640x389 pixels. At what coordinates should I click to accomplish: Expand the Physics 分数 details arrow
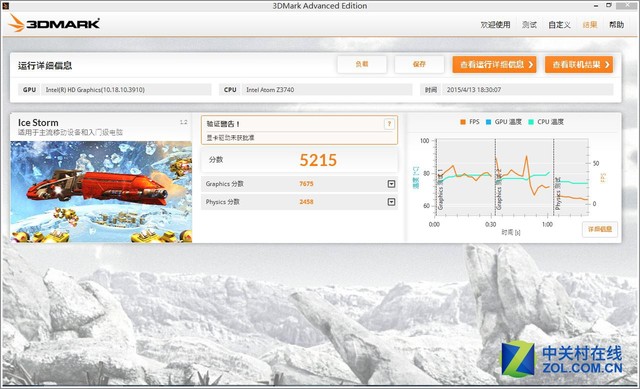click(391, 202)
